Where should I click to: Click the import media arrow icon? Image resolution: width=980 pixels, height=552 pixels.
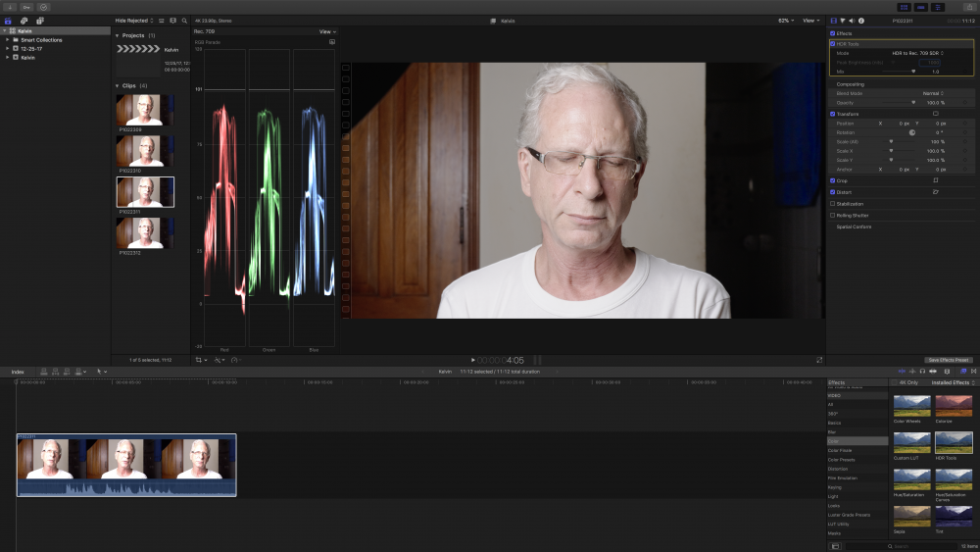tap(10, 7)
